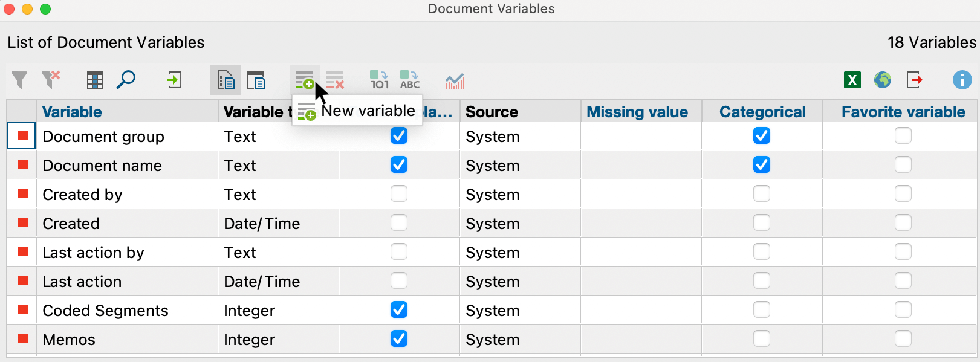Reset all filters with the funnel-X icon
The height and width of the screenshot is (362, 980).
coord(51,80)
